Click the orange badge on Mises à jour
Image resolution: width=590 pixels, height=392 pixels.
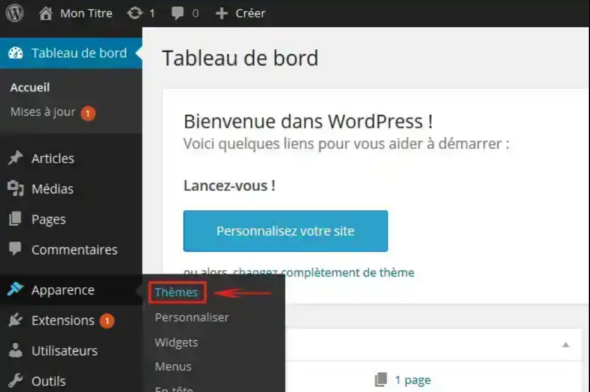click(88, 113)
